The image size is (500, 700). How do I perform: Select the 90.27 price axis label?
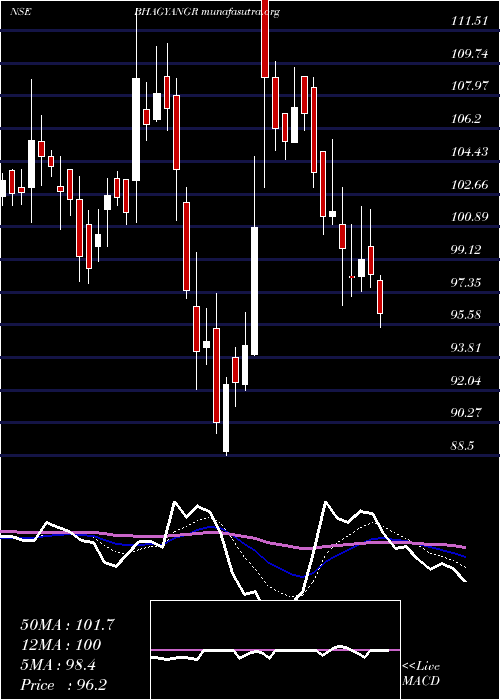[x=466, y=413]
